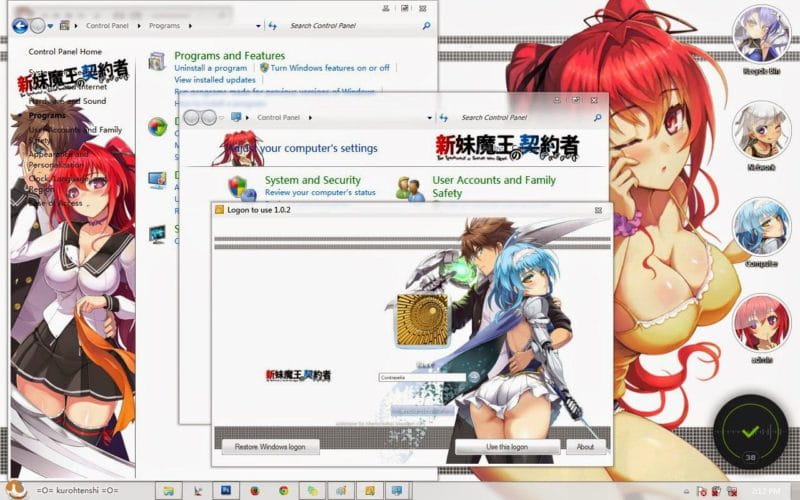
Task: Click 'Use this logon' button
Action: (507, 446)
